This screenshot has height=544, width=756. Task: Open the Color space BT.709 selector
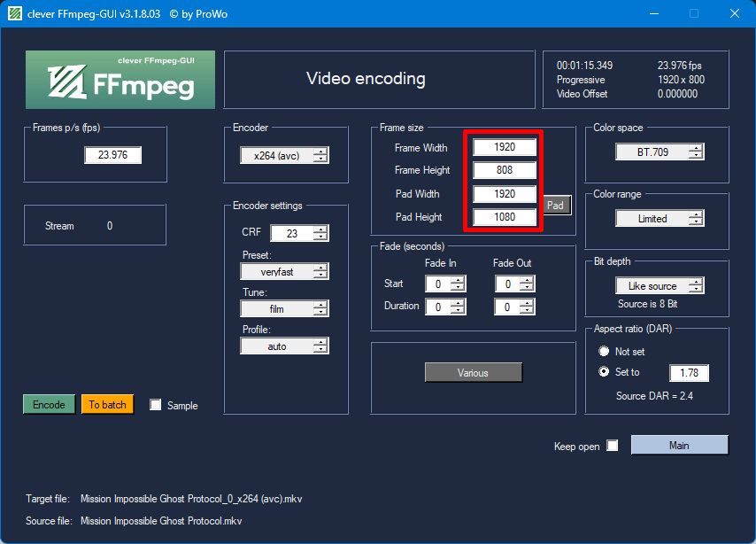[660, 152]
